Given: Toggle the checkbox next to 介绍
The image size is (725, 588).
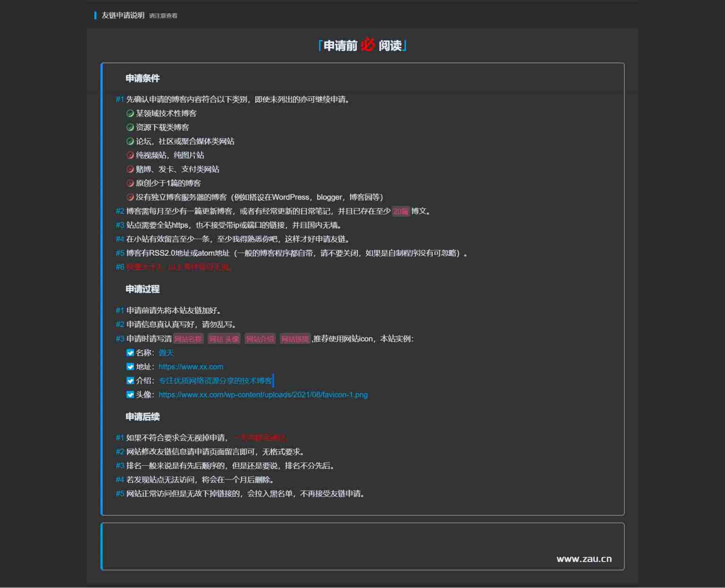Looking at the screenshot, I should 130,381.
